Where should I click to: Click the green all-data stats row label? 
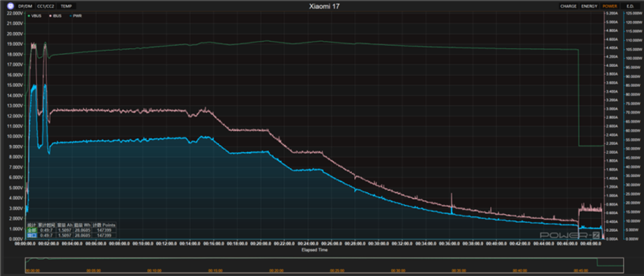click(32, 230)
